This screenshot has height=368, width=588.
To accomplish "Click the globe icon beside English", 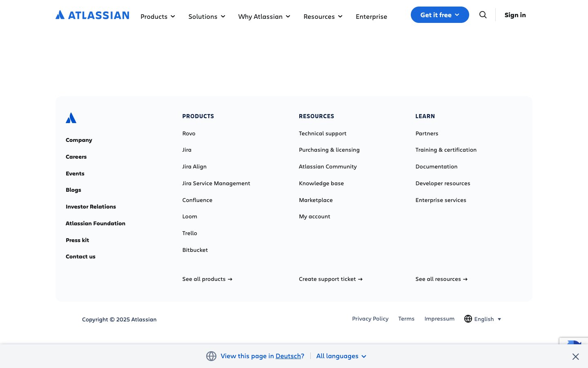I will 468,319.
